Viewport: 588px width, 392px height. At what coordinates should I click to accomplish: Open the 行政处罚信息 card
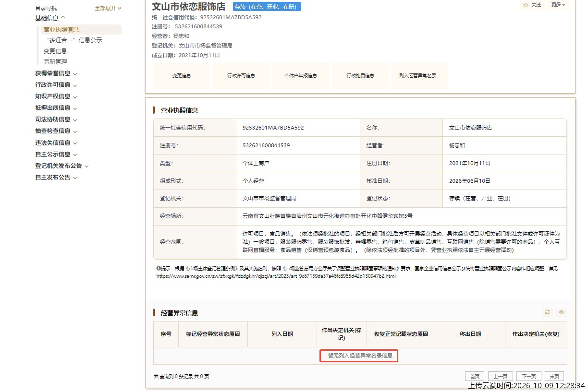click(360, 76)
